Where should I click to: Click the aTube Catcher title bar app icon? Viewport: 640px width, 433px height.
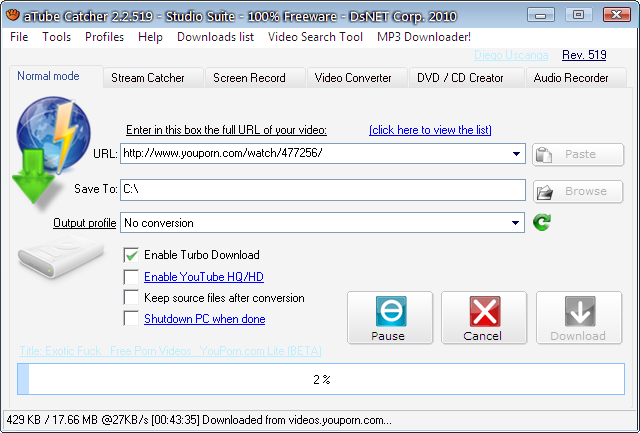13,15
